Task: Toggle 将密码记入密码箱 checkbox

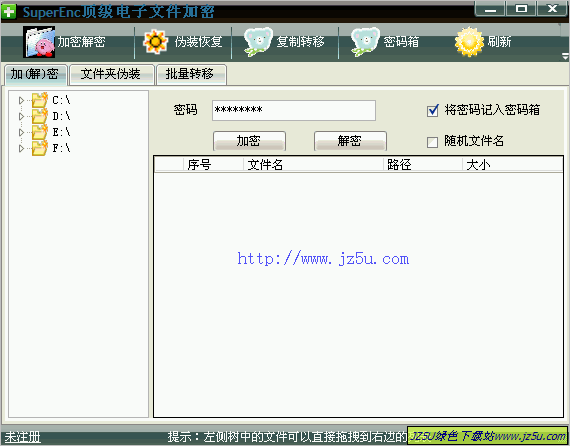Action: (x=433, y=110)
